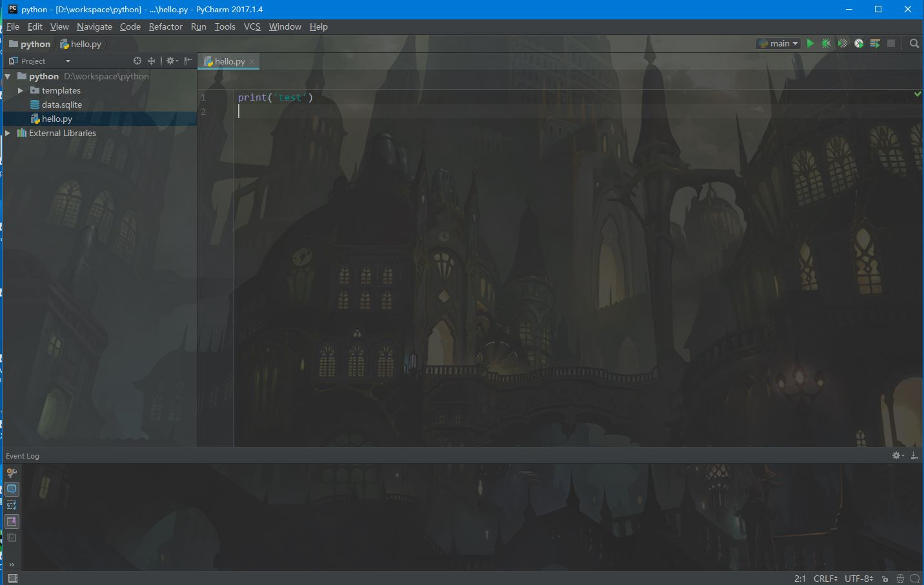Show more Event Log actions chevron
Image resolution: width=924 pixels, height=585 pixels.
coord(12,564)
